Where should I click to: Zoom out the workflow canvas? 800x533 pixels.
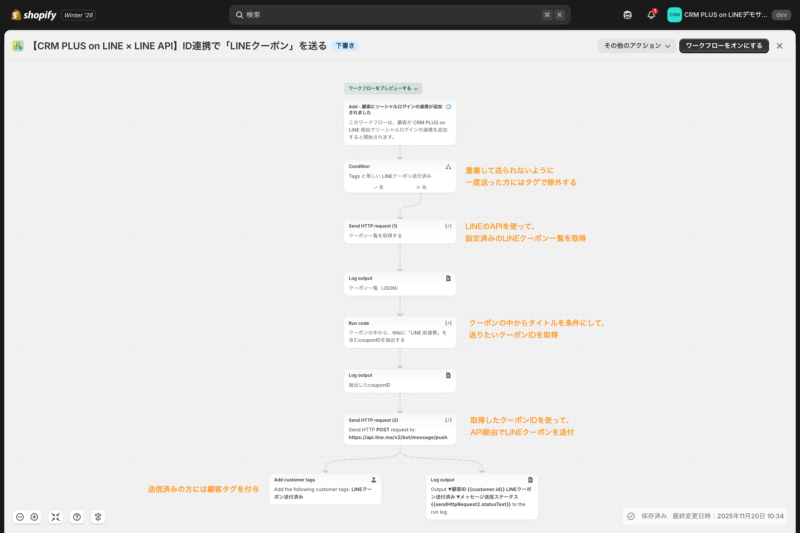tap(20, 517)
